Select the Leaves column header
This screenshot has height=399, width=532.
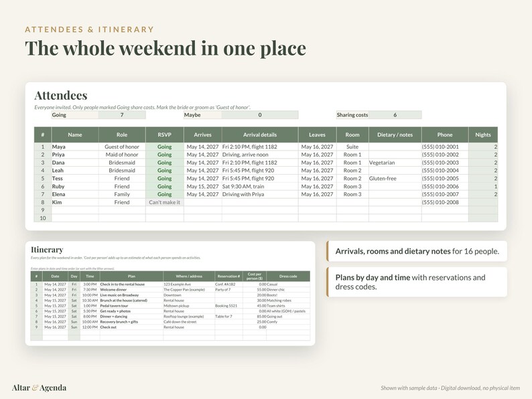pyautogui.click(x=317, y=135)
